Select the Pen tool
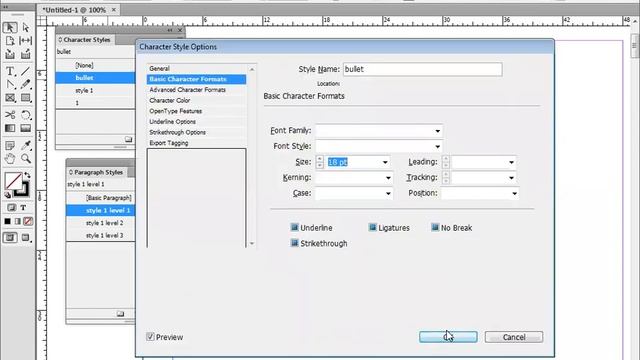This screenshot has width=640, height=360. click(10, 84)
